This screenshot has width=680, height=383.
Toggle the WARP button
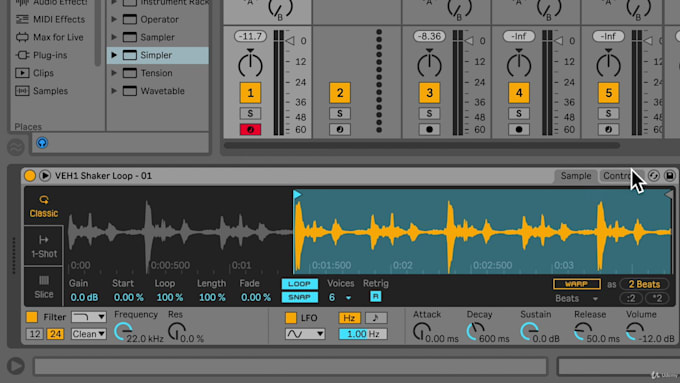(x=576, y=284)
